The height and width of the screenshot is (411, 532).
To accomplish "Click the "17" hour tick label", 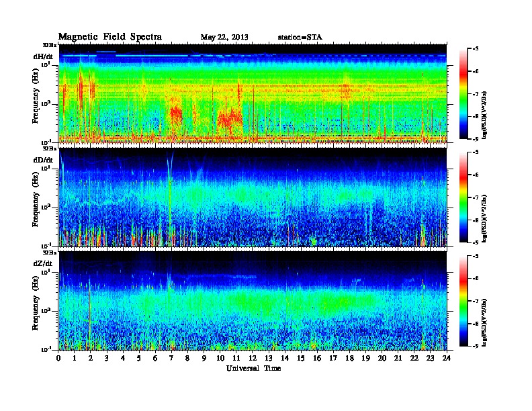I will (x=334, y=358).
